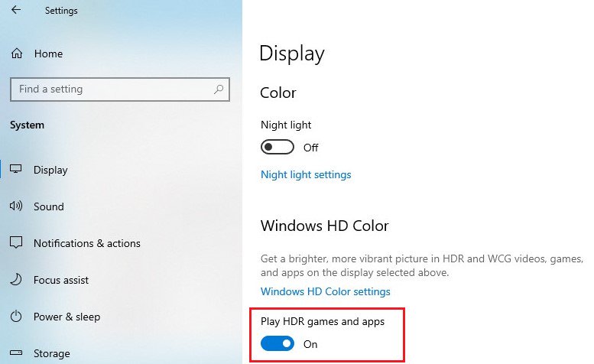The height and width of the screenshot is (364, 594).
Task: Click the Storage drive icon
Action: tap(16, 353)
